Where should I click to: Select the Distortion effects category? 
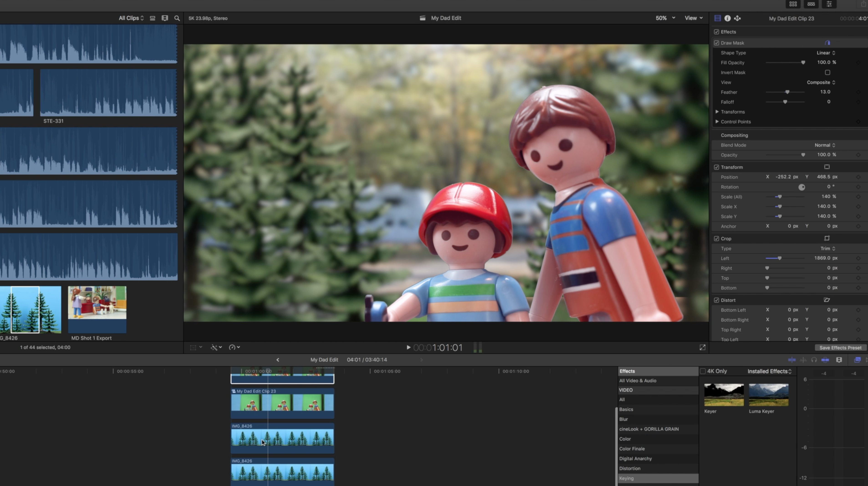pyautogui.click(x=629, y=468)
